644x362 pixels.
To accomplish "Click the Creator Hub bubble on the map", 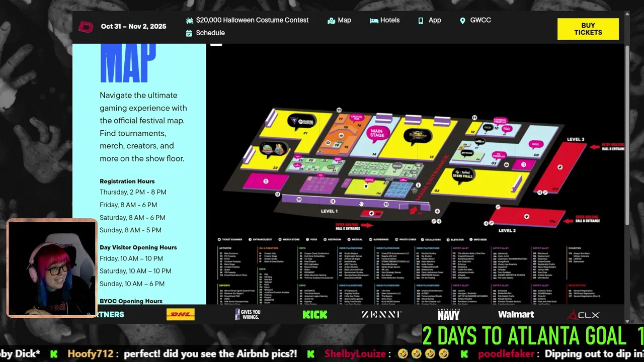I will [356, 118].
